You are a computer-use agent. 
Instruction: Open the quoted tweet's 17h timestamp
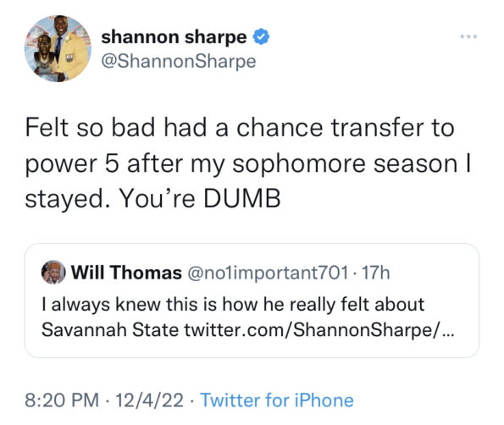point(376,273)
